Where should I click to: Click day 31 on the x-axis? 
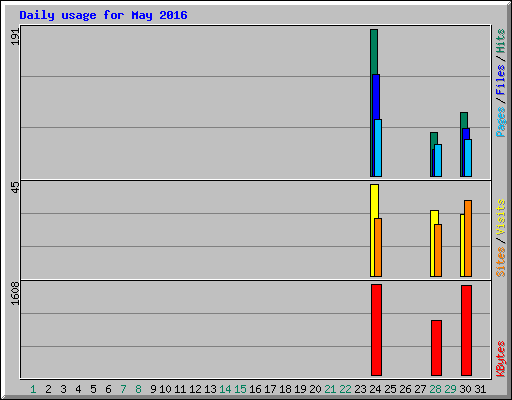pyautogui.click(x=480, y=389)
